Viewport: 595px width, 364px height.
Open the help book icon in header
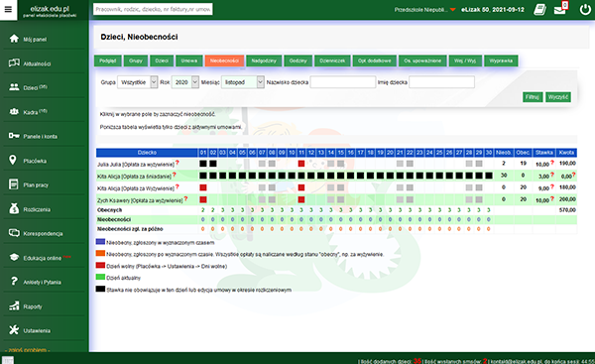(539, 10)
